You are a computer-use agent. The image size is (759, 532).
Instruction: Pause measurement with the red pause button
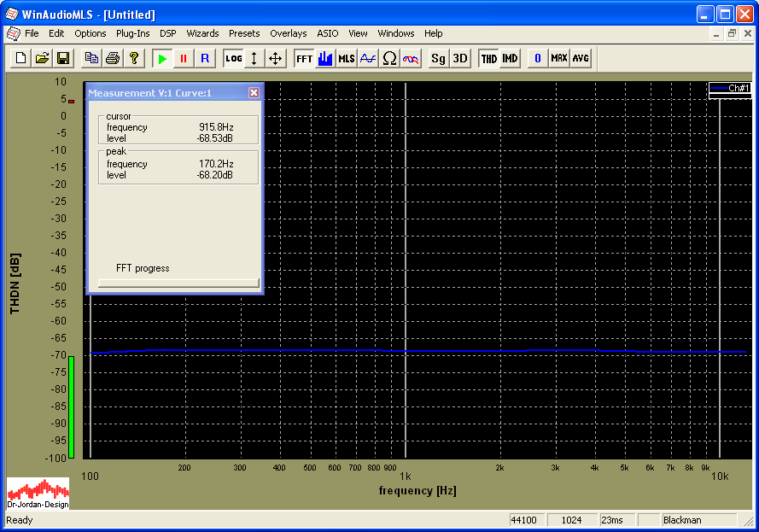click(183, 58)
